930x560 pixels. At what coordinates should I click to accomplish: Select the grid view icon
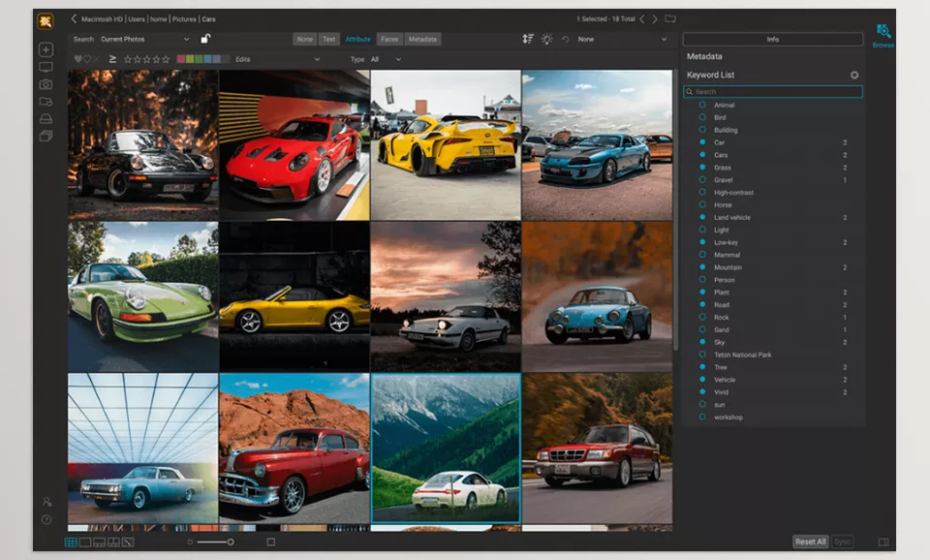[x=71, y=543]
